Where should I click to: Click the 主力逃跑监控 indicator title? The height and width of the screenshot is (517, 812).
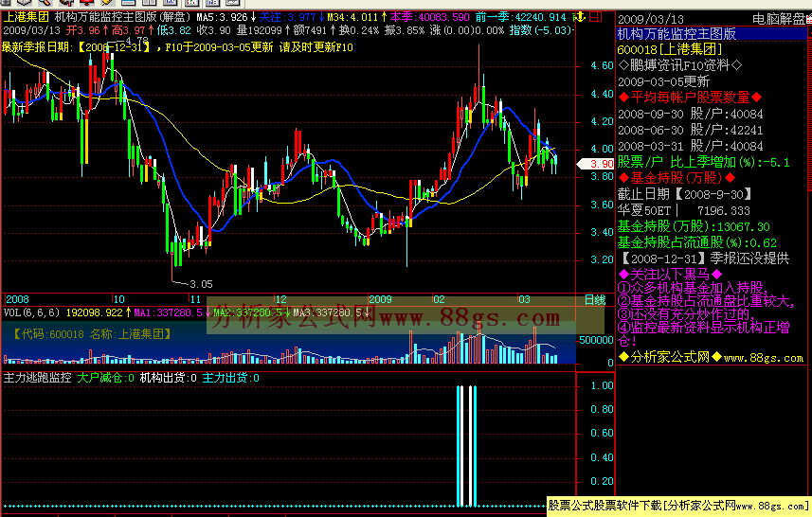pyautogui.click(x=37, y=378)
